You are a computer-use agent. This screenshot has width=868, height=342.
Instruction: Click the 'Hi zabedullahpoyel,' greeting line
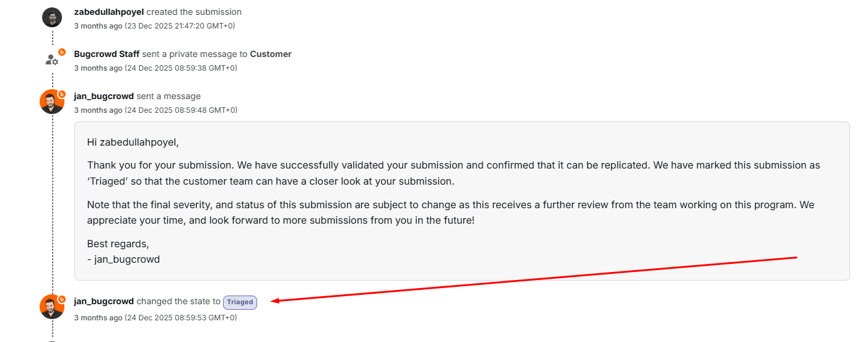point(133,142)
